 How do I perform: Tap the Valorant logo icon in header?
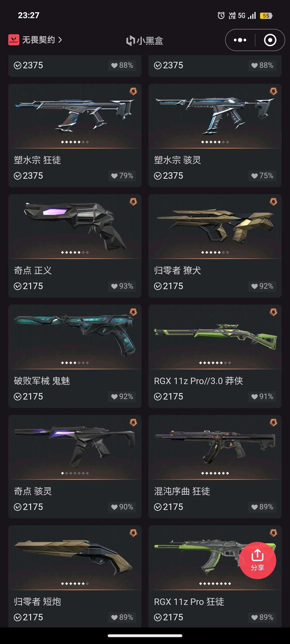14,40
